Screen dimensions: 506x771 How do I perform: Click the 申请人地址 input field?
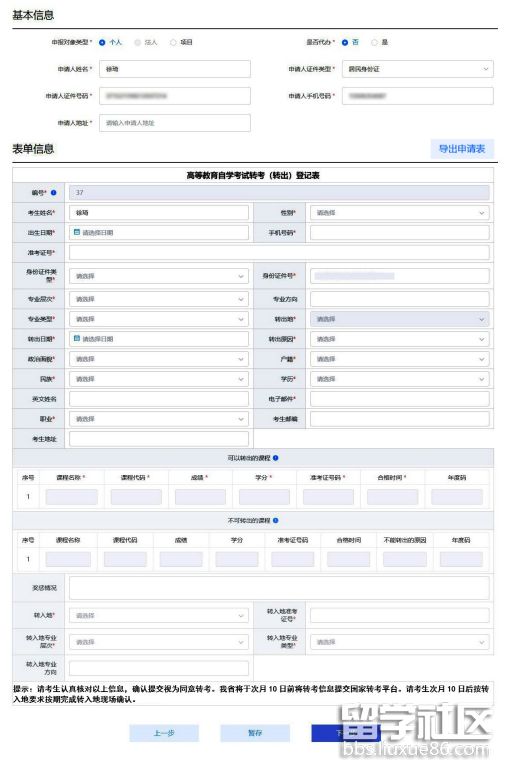pos(175,123)
